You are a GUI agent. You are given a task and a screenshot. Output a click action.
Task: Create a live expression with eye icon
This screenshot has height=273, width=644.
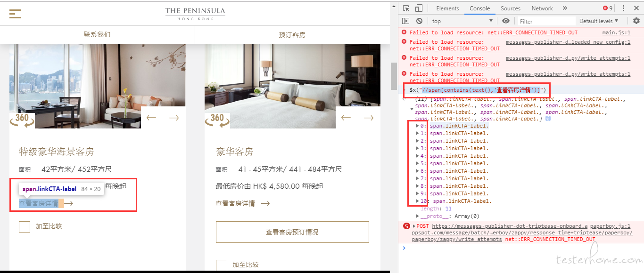[x=506, y=21]
